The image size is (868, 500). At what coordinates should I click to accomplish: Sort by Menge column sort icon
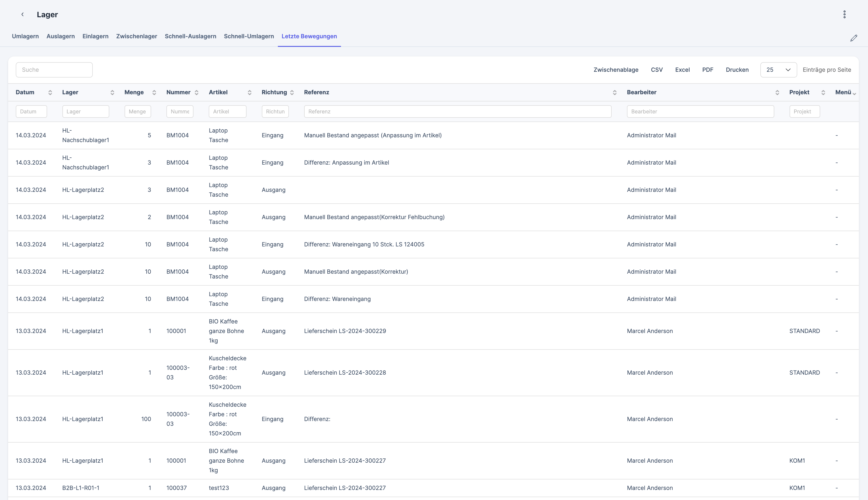154,92
